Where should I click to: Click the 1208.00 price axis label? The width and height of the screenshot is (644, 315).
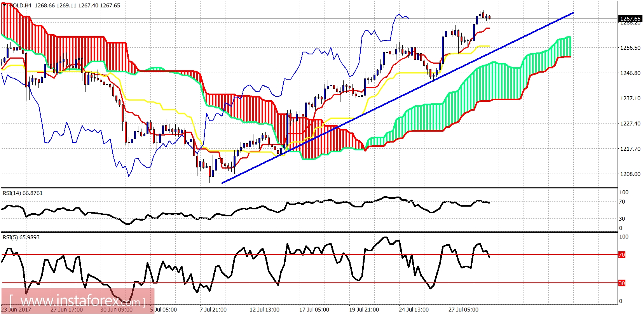(x=630, y=174)
